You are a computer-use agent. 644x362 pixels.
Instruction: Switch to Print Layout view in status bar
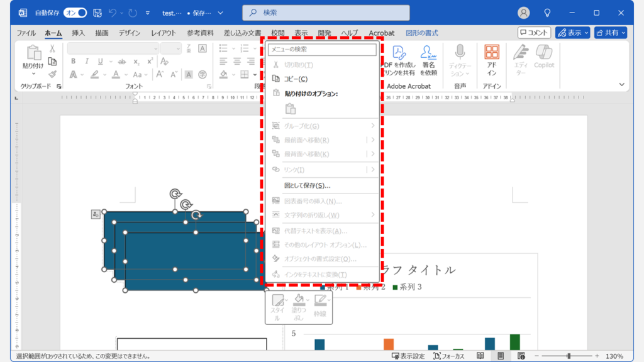click(500, 356)
